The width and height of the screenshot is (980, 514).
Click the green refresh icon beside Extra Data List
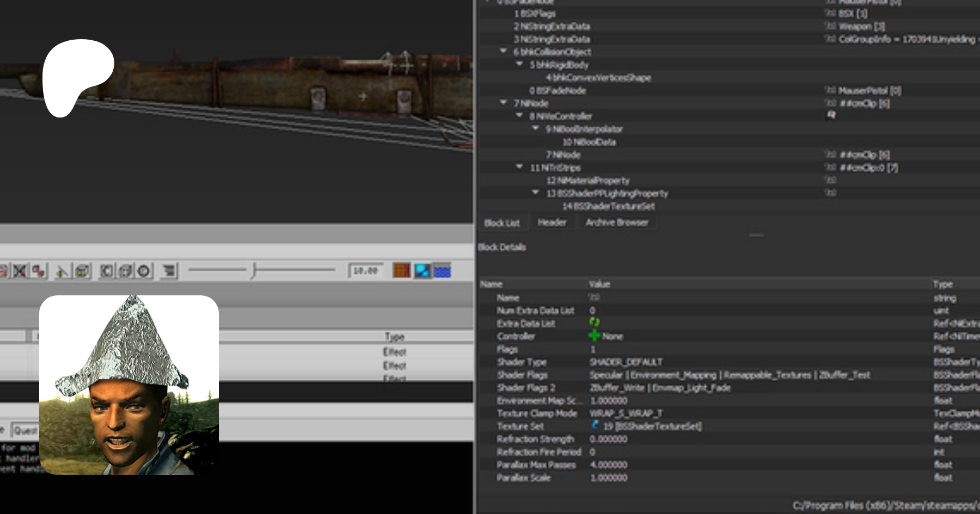[x=594, y=323]
